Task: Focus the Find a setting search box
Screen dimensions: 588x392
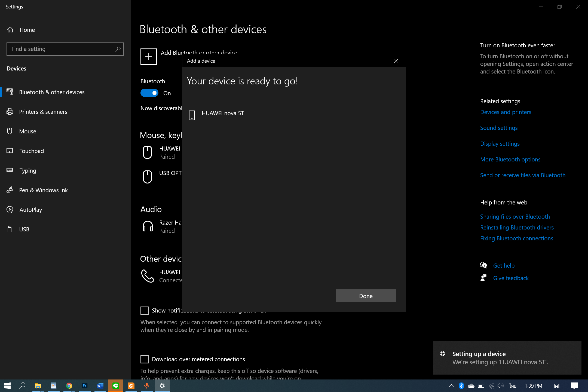Action: tap(65, 49)
